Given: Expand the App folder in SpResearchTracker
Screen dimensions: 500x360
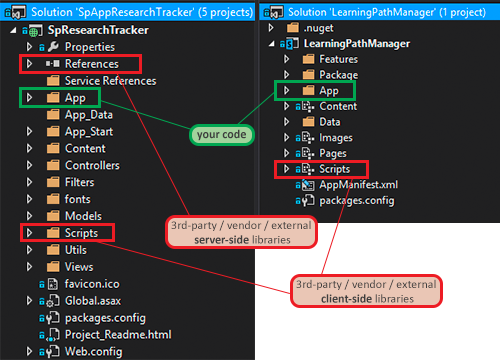Looking at the screenshot, I should 29,97.
